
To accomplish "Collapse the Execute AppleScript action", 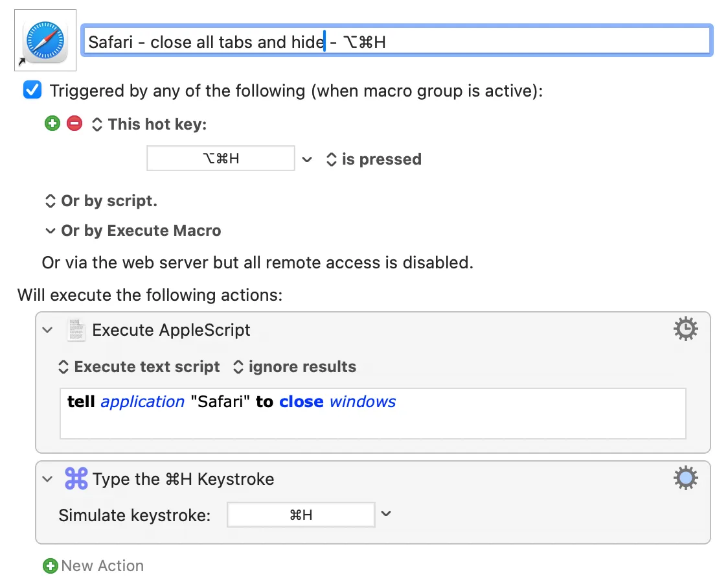I will pyautogui.click(x=47, y=330).
